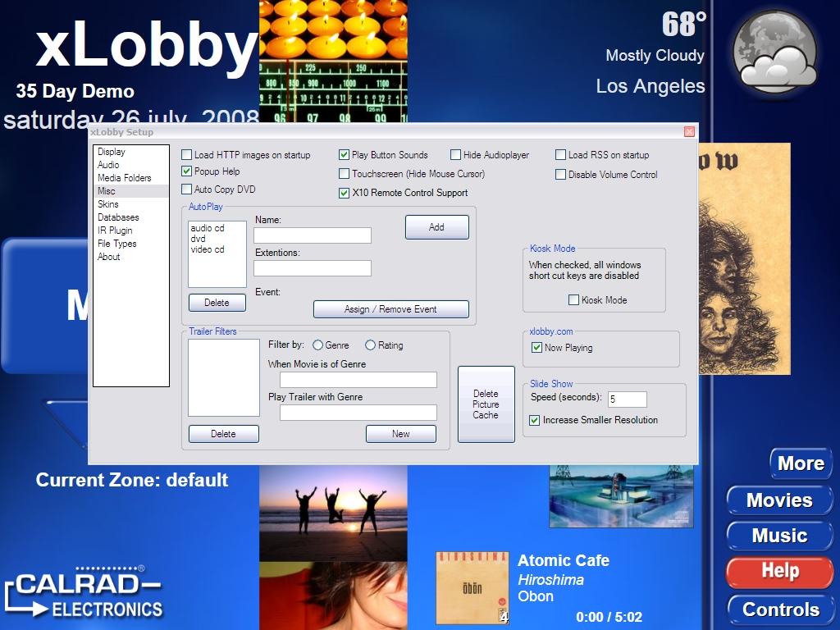The height and width of the screenshot is (630, 840).
Task: Click the Hiroshima Obon album cover
Action: point(472,587)
